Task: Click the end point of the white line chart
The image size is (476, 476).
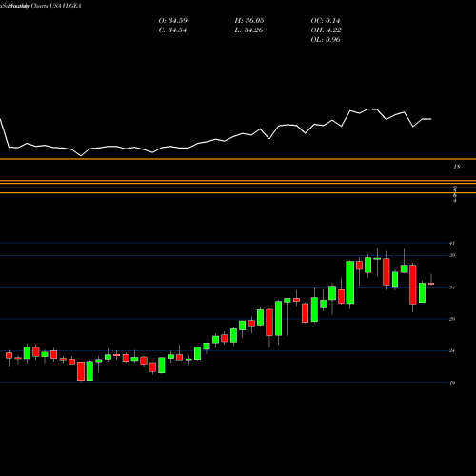Action: point(430,119)
